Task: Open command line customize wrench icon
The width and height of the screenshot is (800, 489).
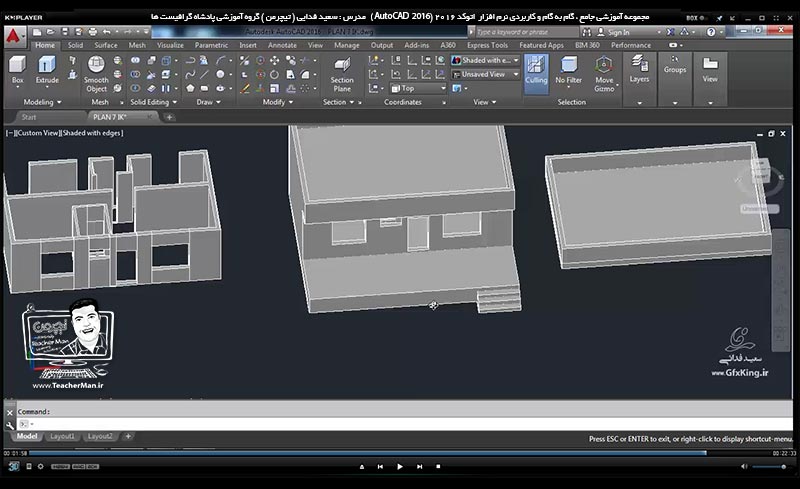Action: pyautogui.click(x=10, y=425)
